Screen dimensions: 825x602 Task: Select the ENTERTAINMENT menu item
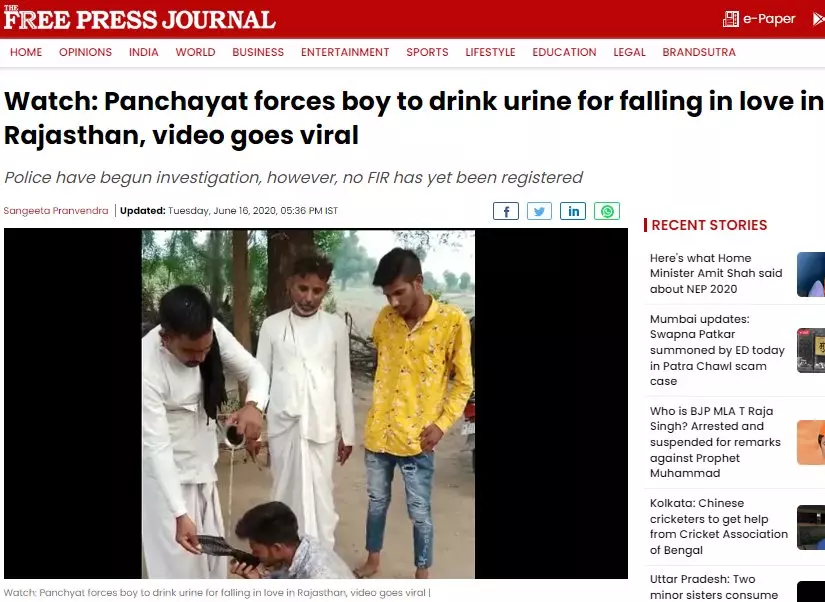(x=345, y=52)
